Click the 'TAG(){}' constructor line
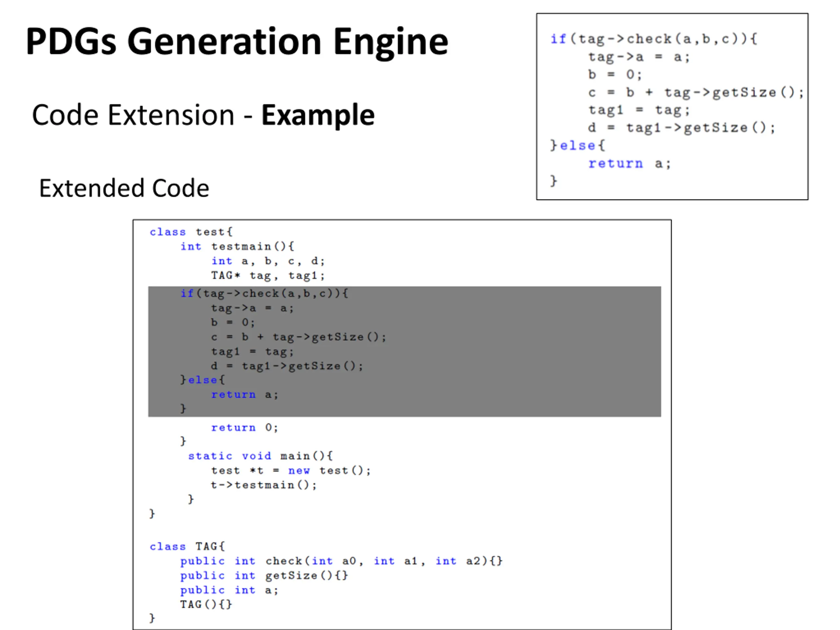The height and width of the screenshot is (630, 840). tap(206, 604)
